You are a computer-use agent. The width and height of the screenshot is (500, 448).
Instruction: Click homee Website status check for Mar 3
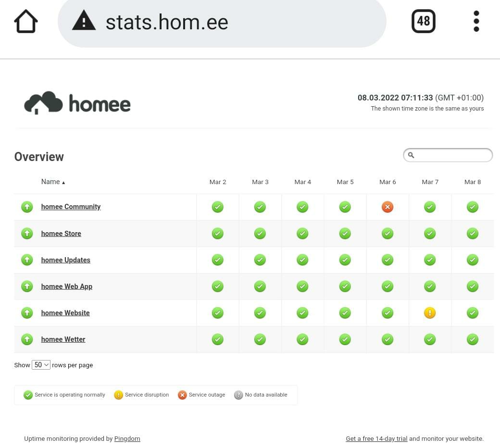(260, 313)
